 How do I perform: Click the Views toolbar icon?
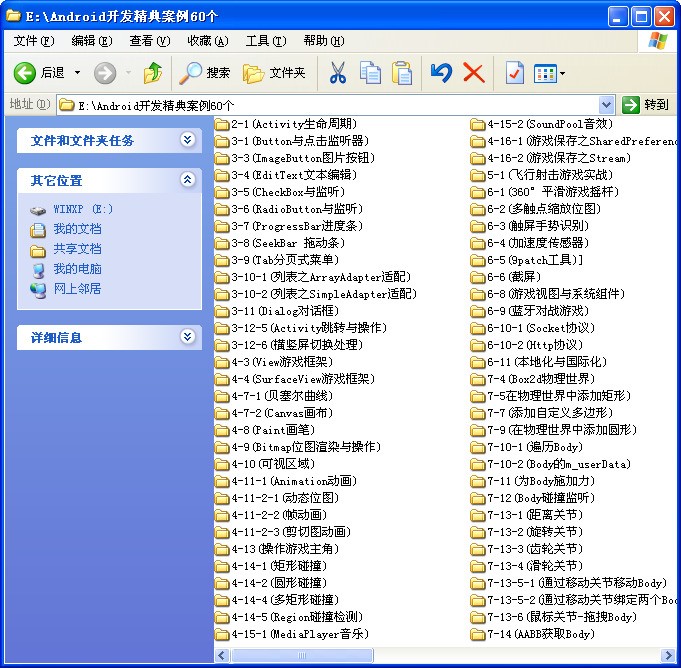[x=545, y=73]
